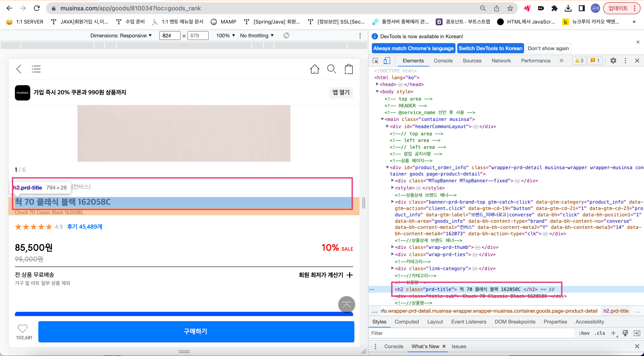644x356 pixels.
Task: Click Switch DevTools to Korean button
Action: pyautogui.click(x=490, y=48)
